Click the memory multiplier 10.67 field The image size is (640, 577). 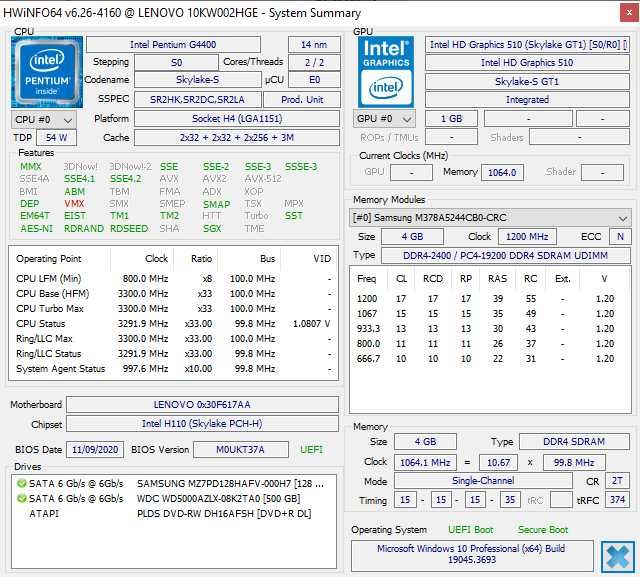(498, 463)
